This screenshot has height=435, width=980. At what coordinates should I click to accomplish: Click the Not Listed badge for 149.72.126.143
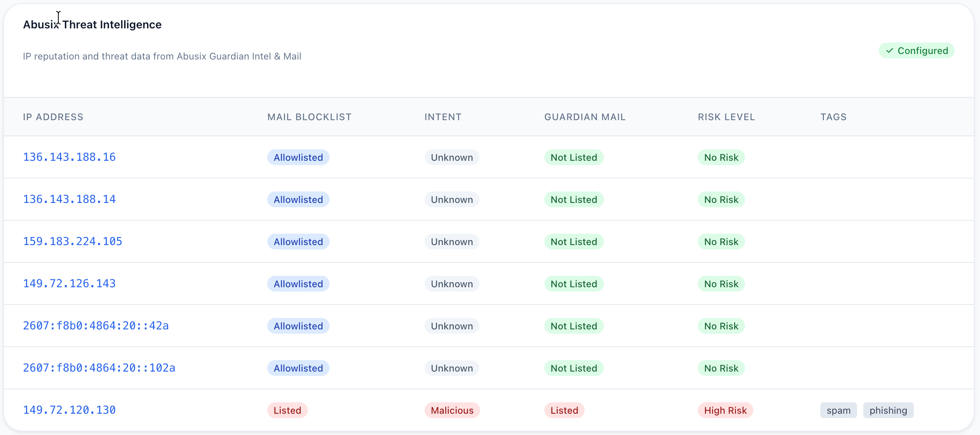[574, 283]
